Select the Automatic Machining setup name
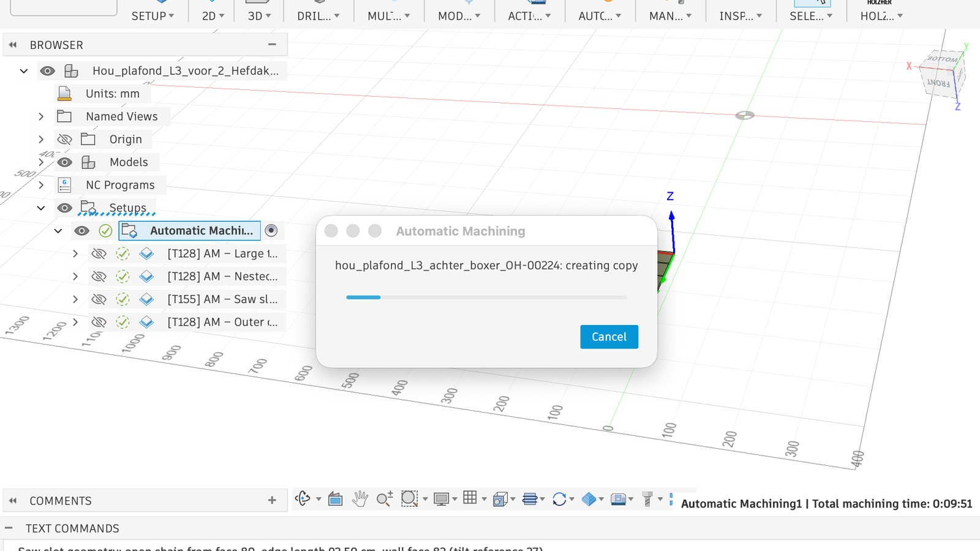 click(x=202, y=231)
